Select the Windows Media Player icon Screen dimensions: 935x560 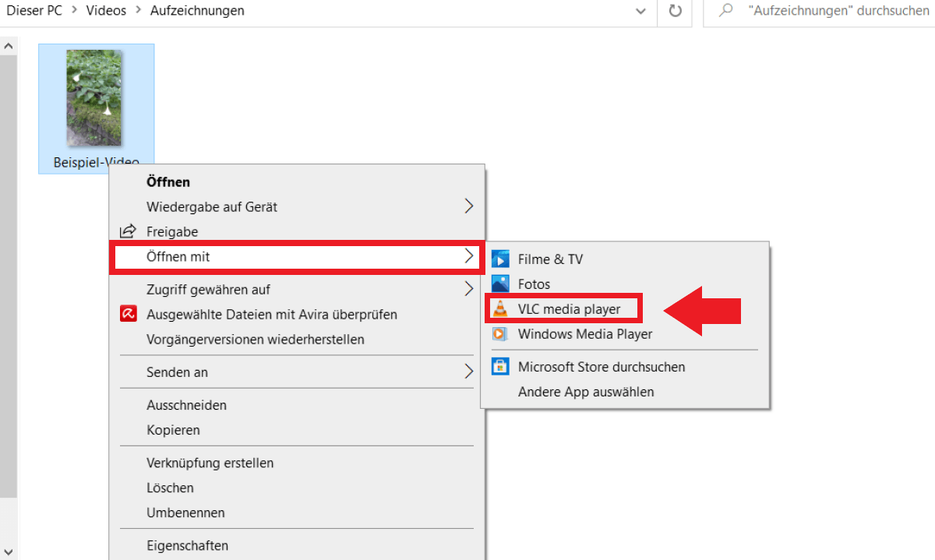click(x=500, y=334)
